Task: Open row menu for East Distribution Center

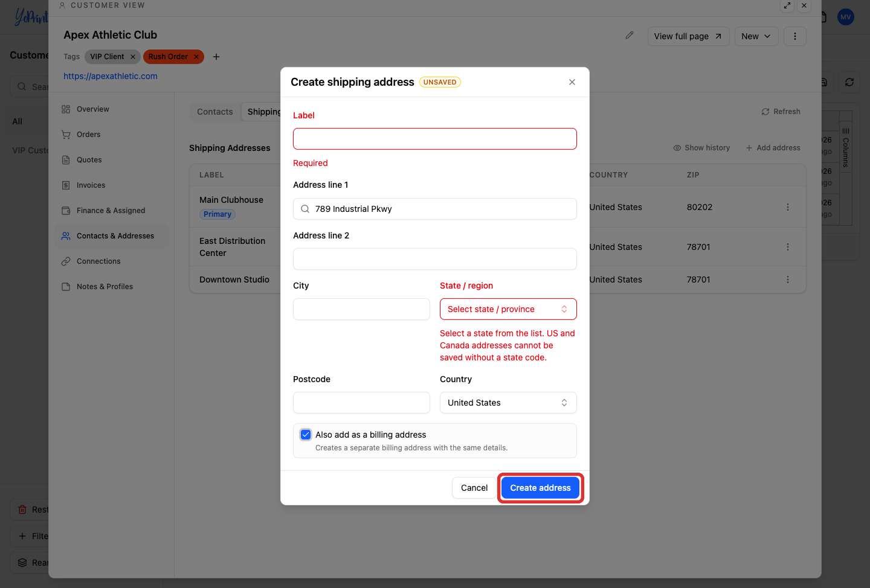Action: point(788,247)
